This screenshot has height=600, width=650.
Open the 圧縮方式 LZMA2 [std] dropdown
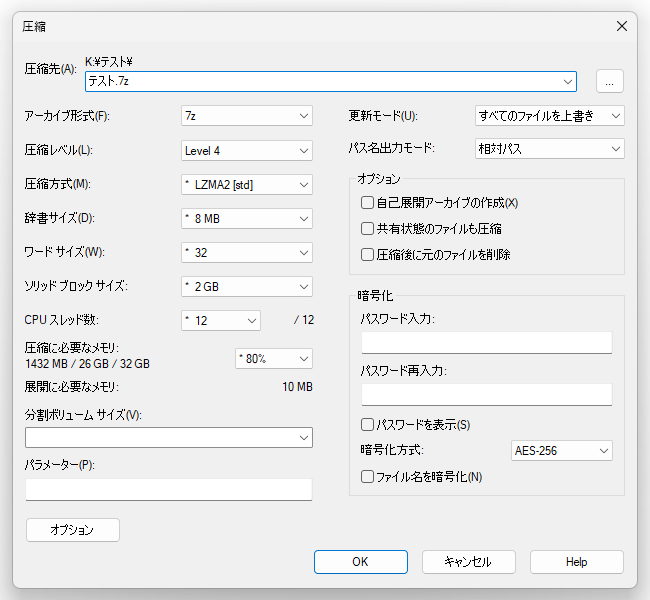tap(247, 185)
